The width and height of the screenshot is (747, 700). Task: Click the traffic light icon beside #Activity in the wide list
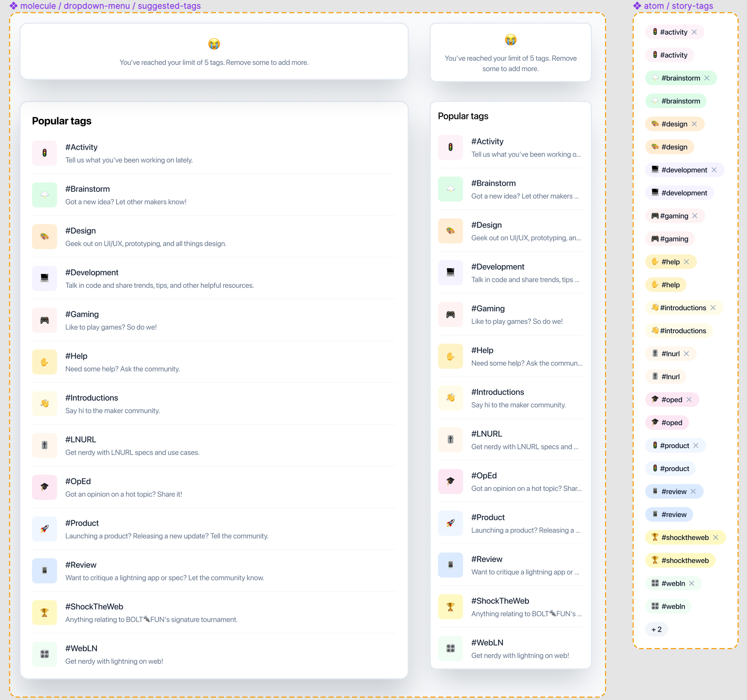45,153
